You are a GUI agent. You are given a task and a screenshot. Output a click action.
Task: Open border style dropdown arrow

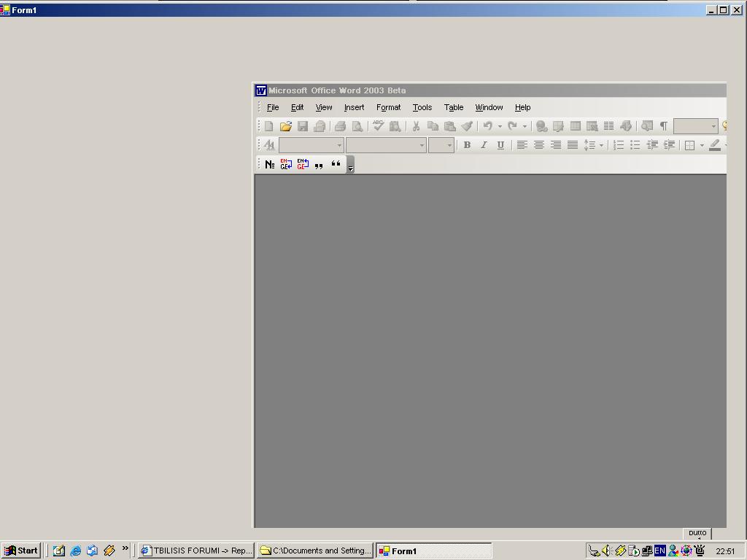coord(701,145)
